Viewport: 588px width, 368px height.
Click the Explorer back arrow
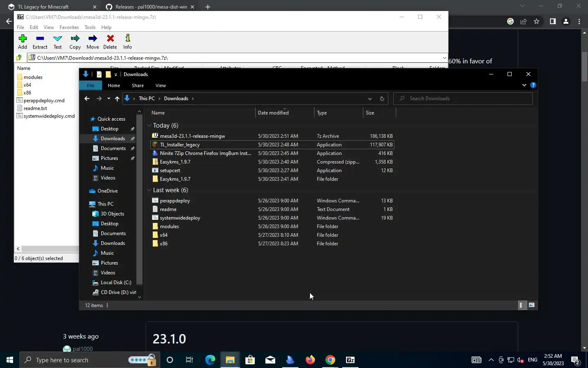pyautogui.click(x=87, y=99)
